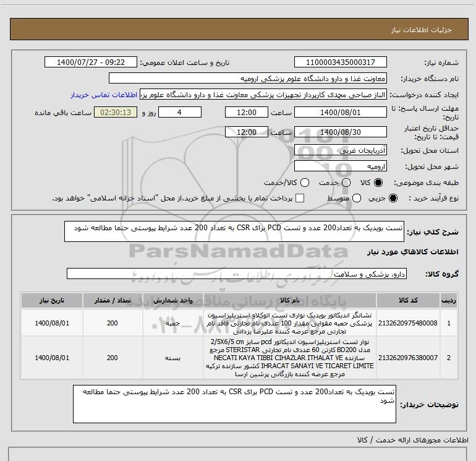Viewport: 476px width, 461px height.
Task: Click the ردیف column header
Action: click(x=449, y=300)
